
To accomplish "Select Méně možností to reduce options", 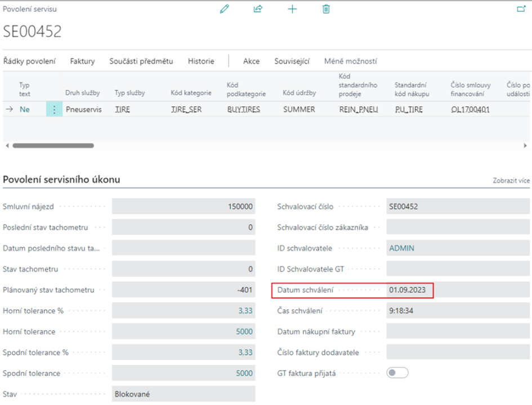I will [x=350, y=61].
